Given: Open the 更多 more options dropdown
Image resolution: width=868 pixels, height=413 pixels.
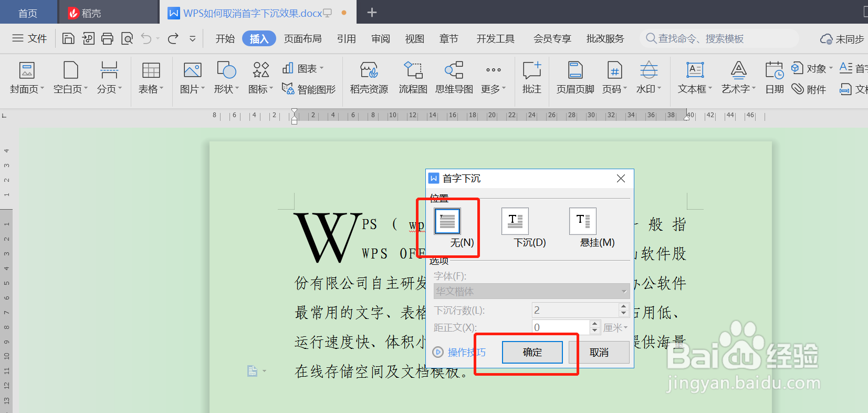Looking at the screenshot, I should [493, 78].
